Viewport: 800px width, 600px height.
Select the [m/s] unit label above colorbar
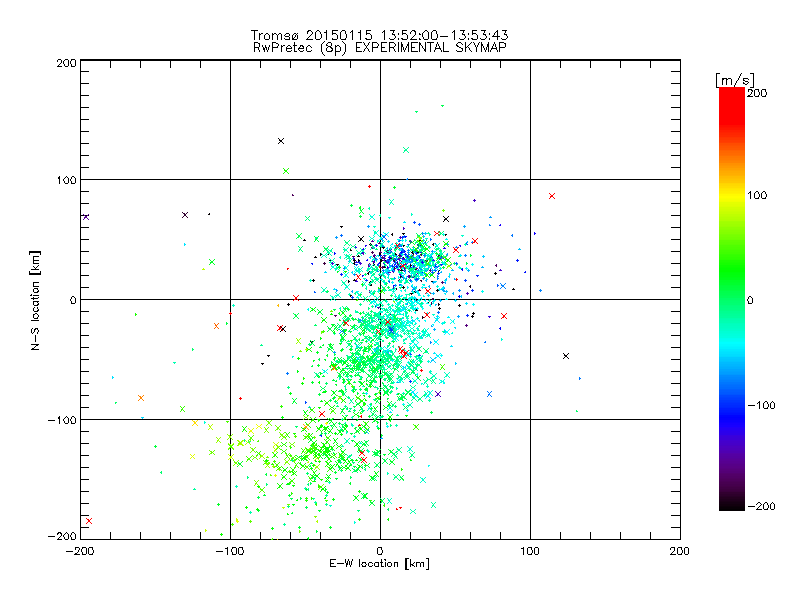735,80
